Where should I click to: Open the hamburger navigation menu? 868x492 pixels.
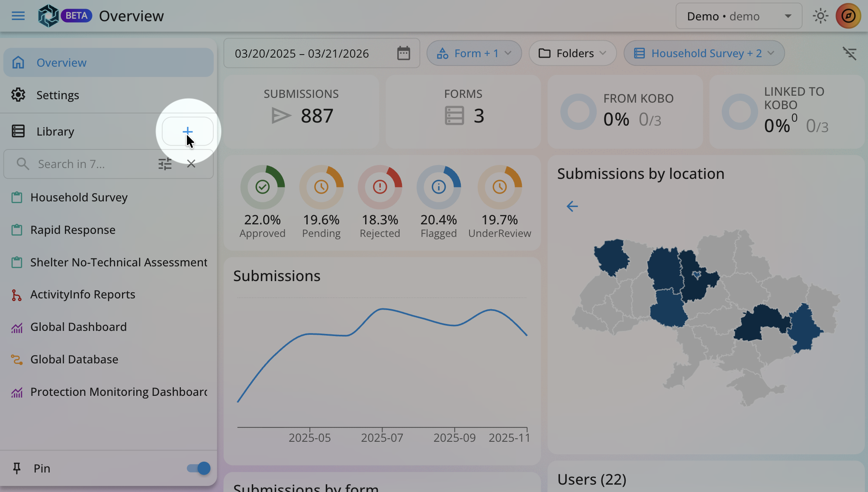(x=18, y=16)
